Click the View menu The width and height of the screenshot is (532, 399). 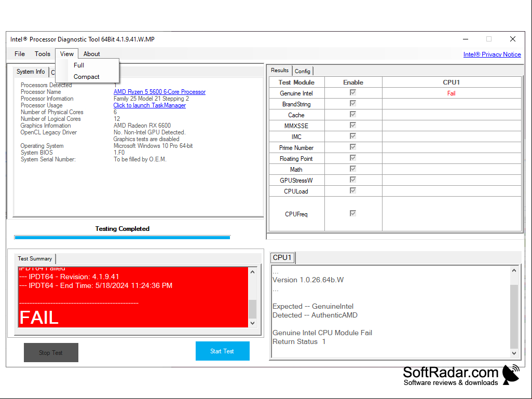coord(66,54)
